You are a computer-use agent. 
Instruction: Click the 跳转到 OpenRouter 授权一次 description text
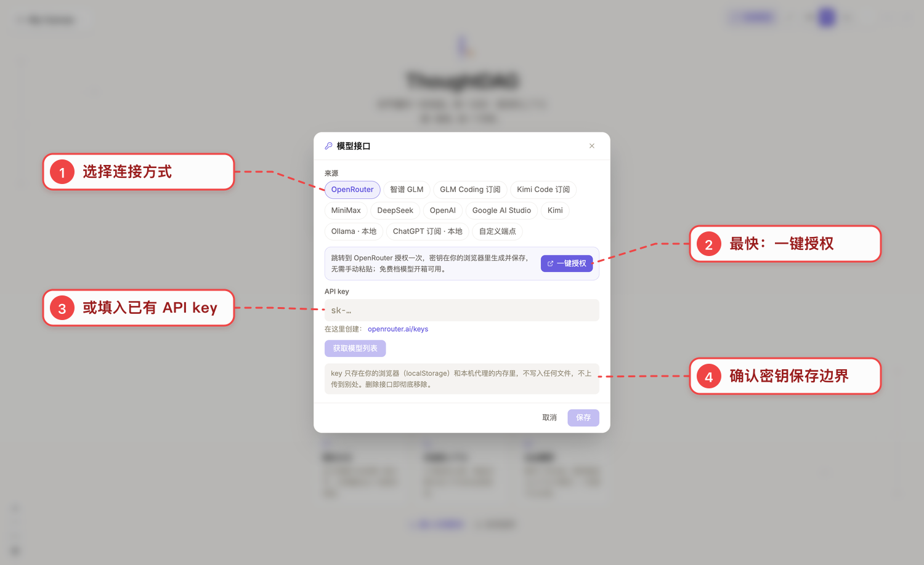tap(430, 263)
